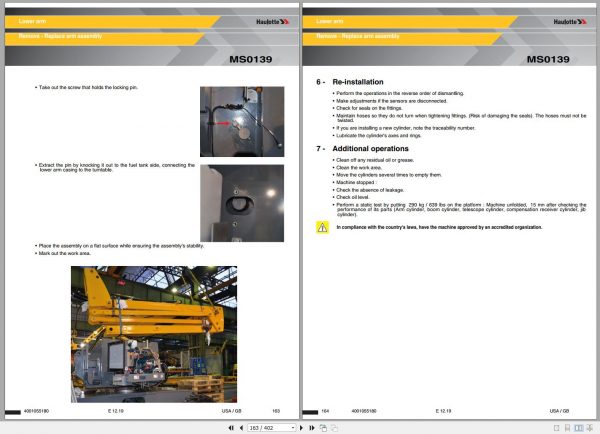Click MS0139 title on the left page
The height and width of the screenshot is (434, 600).
click(251, 59)
